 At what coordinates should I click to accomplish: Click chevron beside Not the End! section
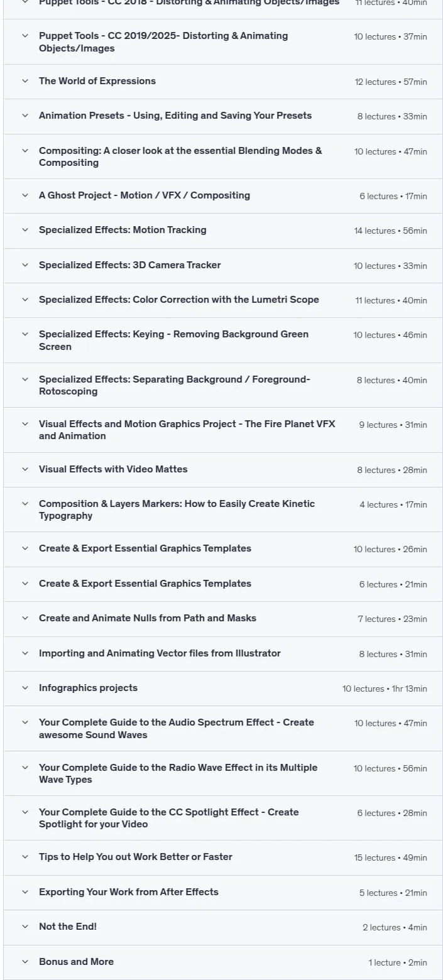click(25, 927)
